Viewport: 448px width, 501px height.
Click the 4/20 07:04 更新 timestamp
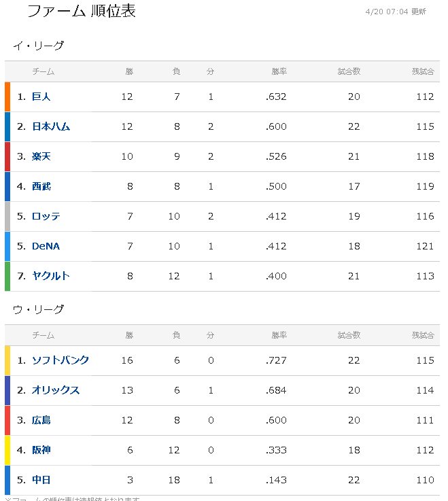pos(396,12)
